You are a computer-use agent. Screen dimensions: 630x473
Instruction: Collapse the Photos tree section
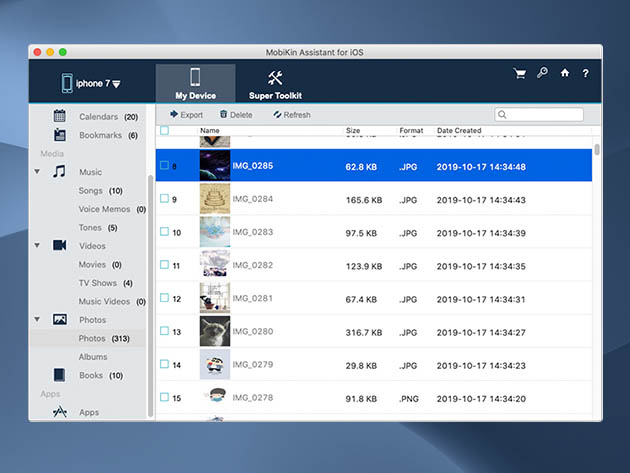[37, 319]
